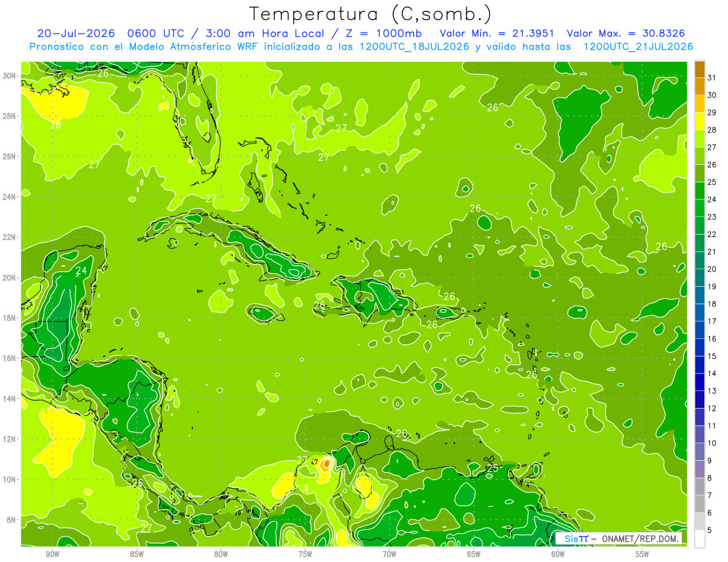Click the legend color swatch between 23 and 24
The image size is (728, 562).
(x=699, y=208)
